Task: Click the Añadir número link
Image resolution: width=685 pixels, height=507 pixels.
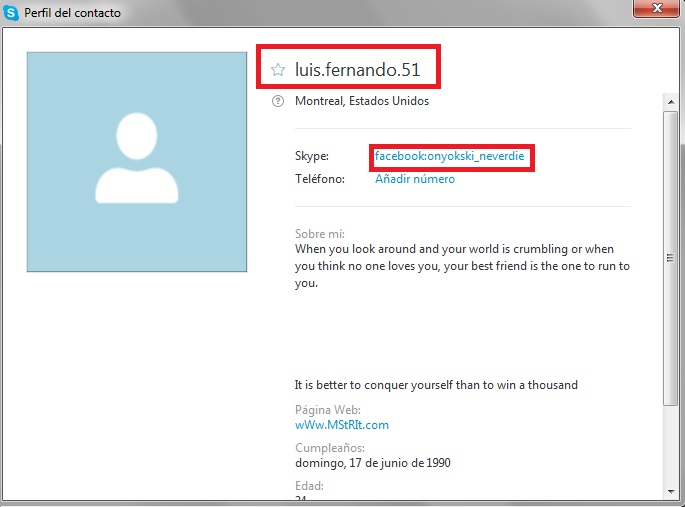Action: click(x=415, y=179)
